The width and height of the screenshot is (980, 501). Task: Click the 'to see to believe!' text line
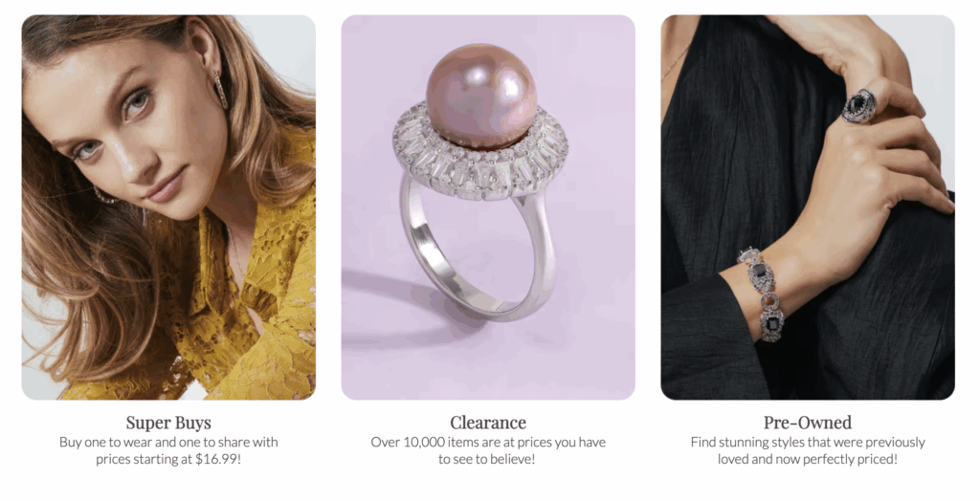(487, 459)
